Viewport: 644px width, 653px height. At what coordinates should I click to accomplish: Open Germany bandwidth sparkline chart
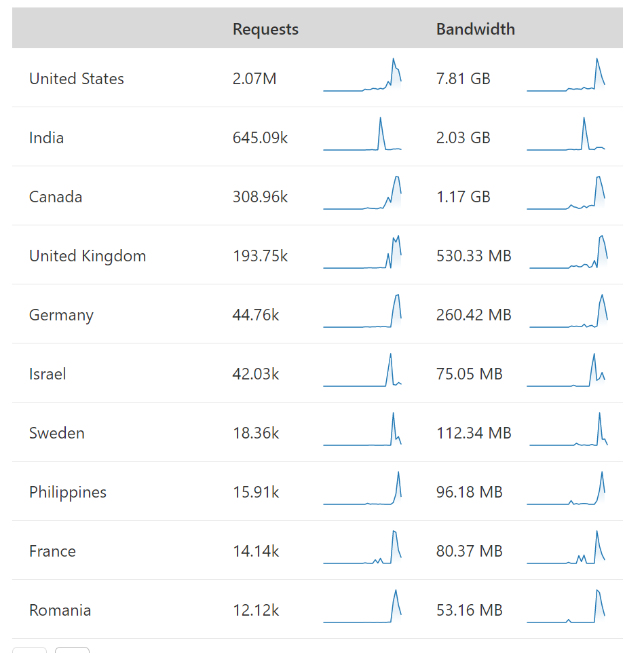click(x=568, y=311)
